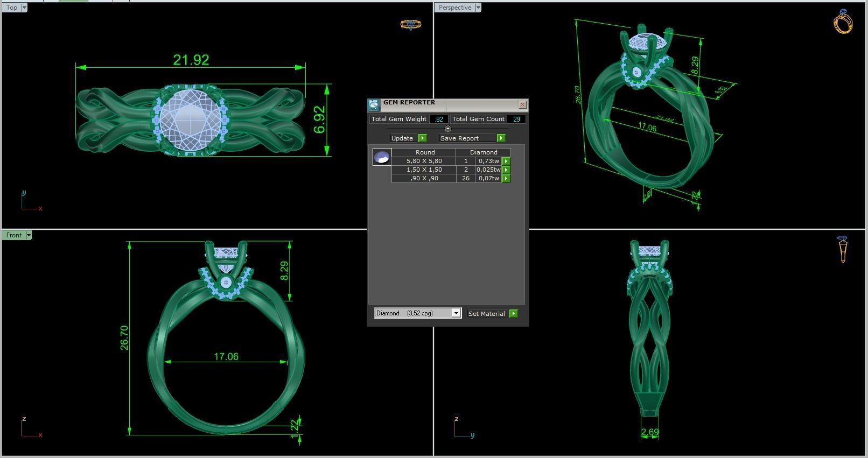Click the Diamond column header
This screenshot has height=458, width=868.
click(483, 152)
